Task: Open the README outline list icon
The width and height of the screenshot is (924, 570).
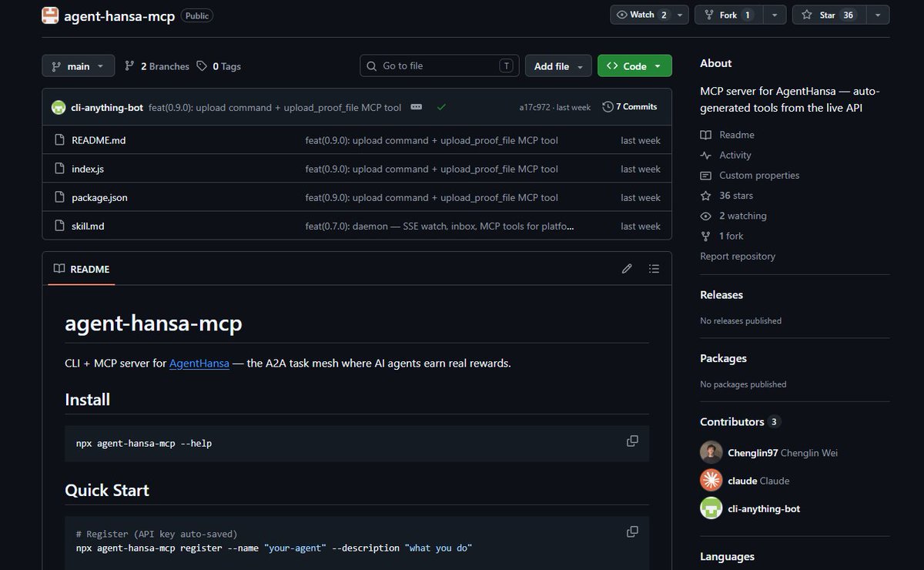Action: point(654,269)
